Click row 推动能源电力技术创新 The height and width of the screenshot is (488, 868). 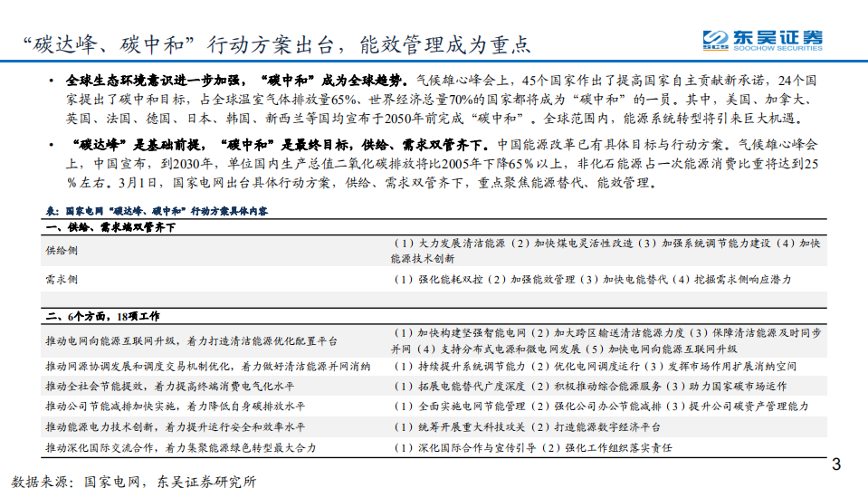coord(434,427)
